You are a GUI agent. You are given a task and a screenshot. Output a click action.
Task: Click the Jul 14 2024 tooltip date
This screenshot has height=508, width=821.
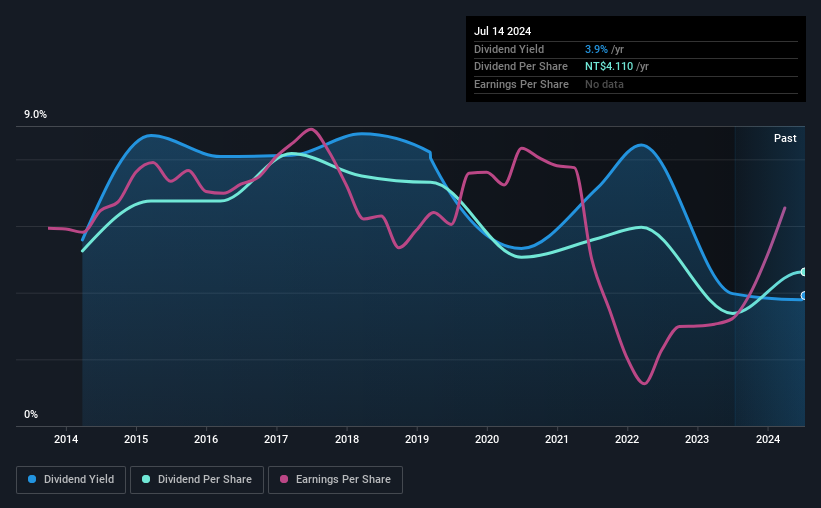(503, 31)
